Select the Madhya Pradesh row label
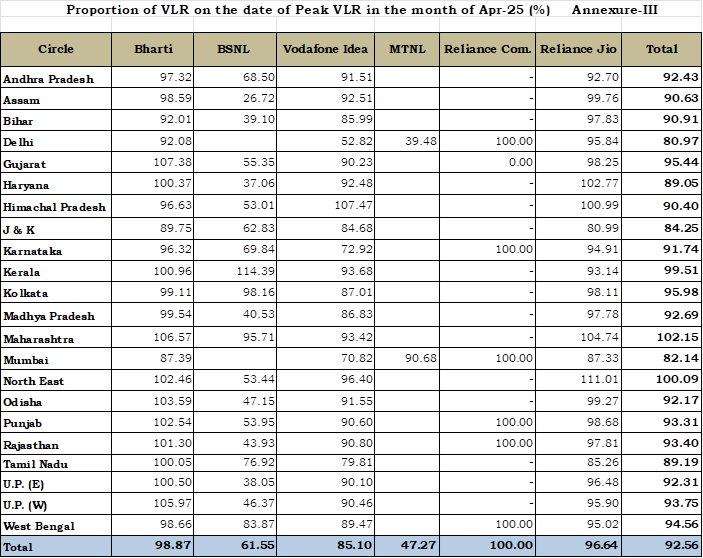Viewport: 703px width, 558px height. [49, 316]
